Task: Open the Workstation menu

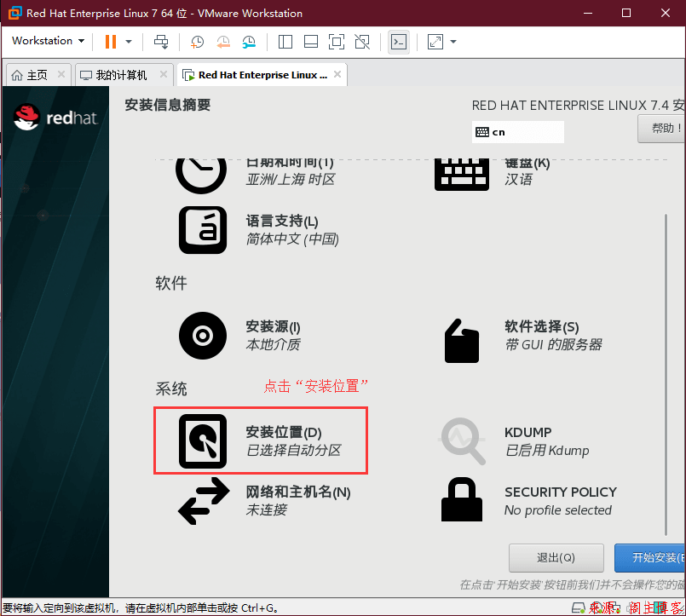Action: [48, 41]
